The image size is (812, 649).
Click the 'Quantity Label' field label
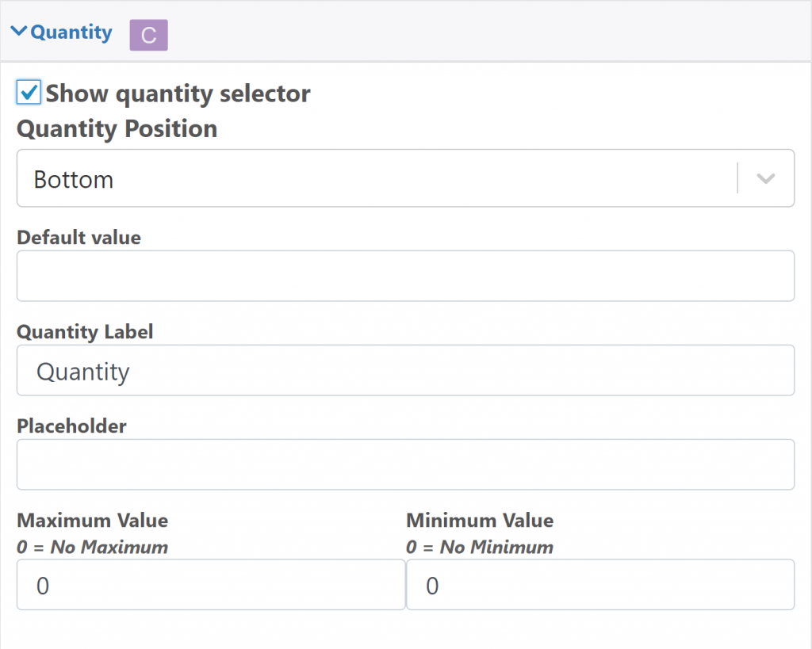pyautogui.click(x=85, y=332)
